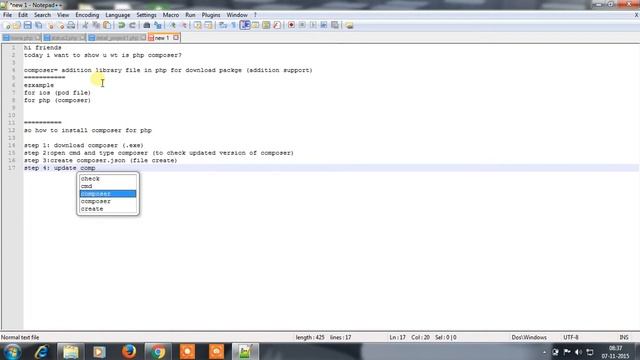Toggle the highlighted indent guide icon
The height and width of the screenshot is (360, 640).
245,25
